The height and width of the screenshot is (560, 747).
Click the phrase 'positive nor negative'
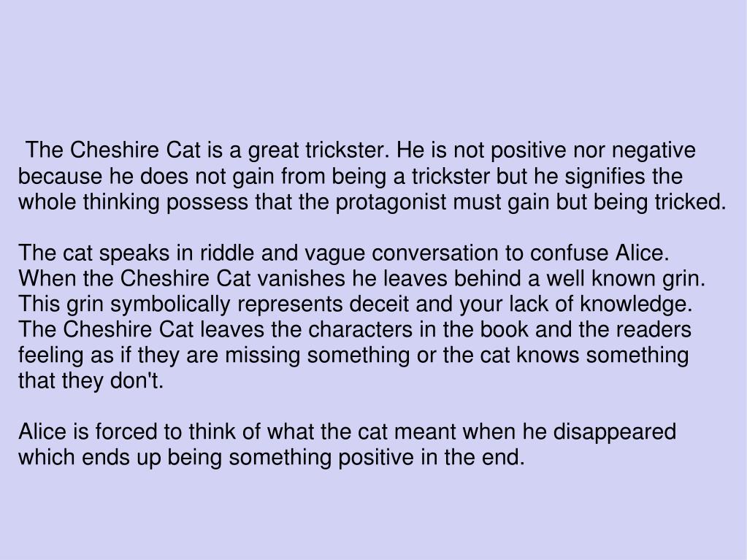[x=593, y=151]
